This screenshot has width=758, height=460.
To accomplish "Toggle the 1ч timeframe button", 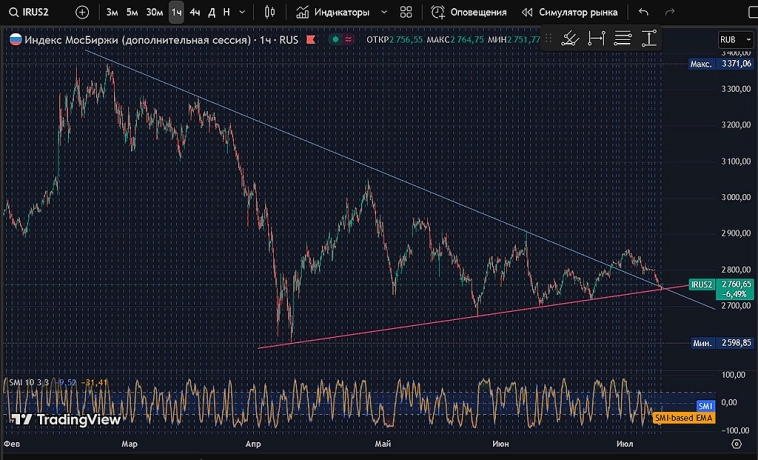I will point(176,12).
